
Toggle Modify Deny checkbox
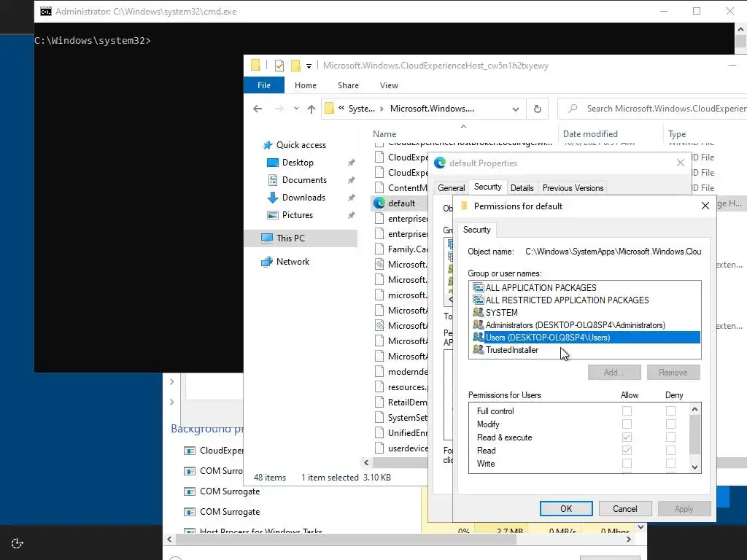tap(671, 424)
